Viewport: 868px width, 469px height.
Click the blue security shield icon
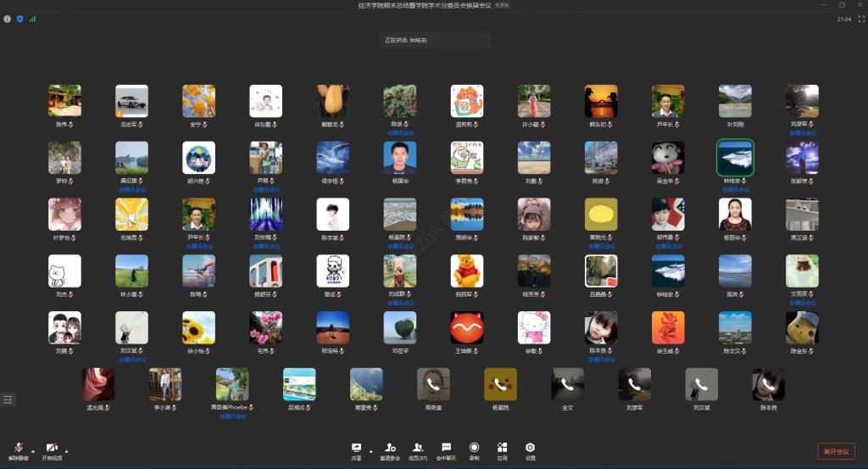click(19, 18)
